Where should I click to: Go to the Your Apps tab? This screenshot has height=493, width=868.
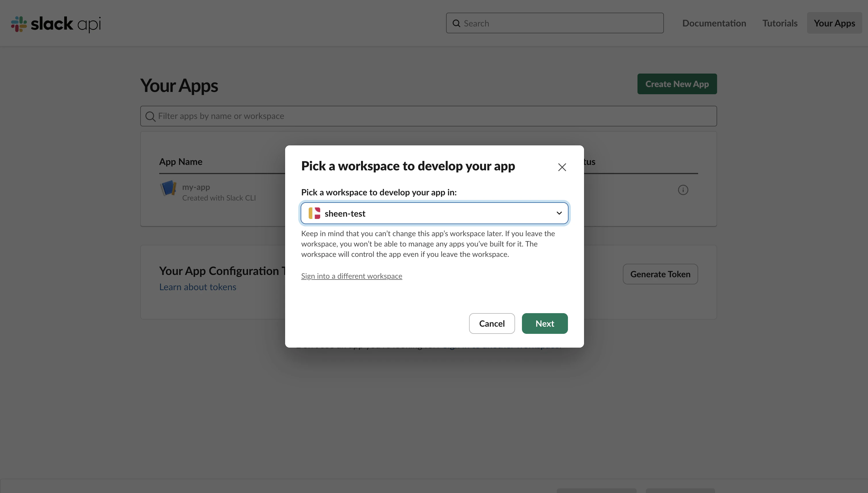click(x=834, y=23)
